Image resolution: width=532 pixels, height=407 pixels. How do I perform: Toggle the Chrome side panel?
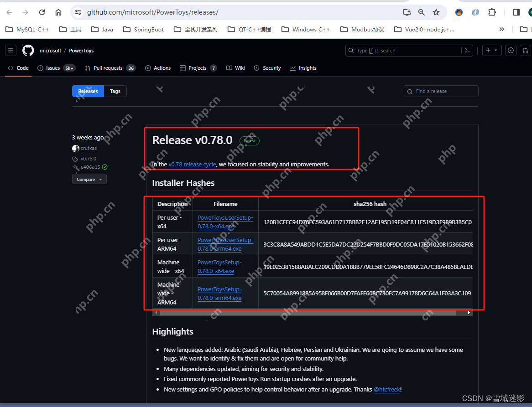[x=516, y=12]
